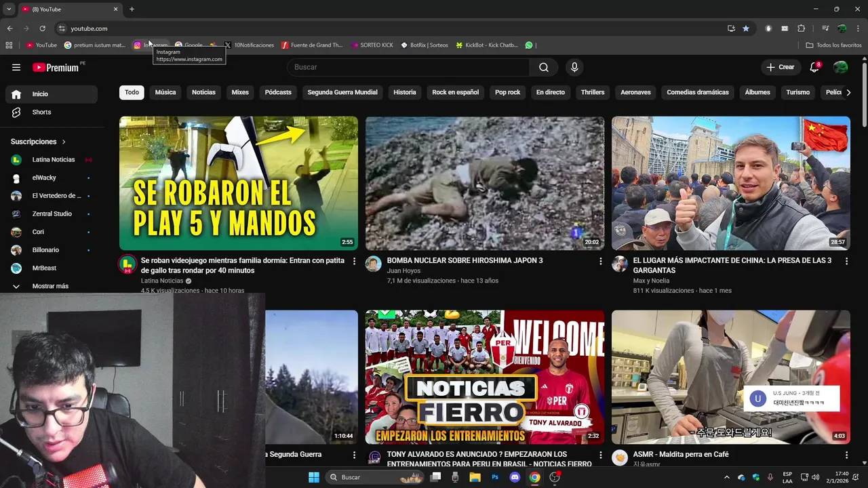Viewport: 868px width, 488px height.
Task: Open Billonario subscription channel
Action: coord(52,250)
